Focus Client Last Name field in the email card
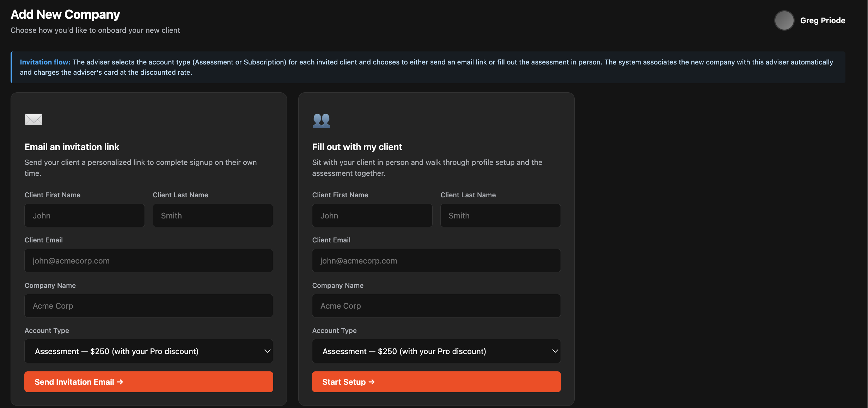Viewport: 868px width, 408px height. [213, 216]
